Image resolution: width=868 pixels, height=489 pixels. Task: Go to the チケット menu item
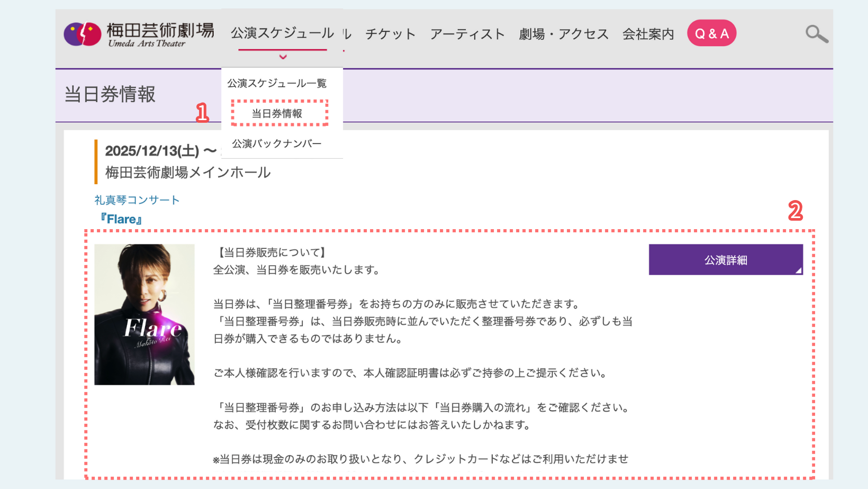click(x=390, y=34)
